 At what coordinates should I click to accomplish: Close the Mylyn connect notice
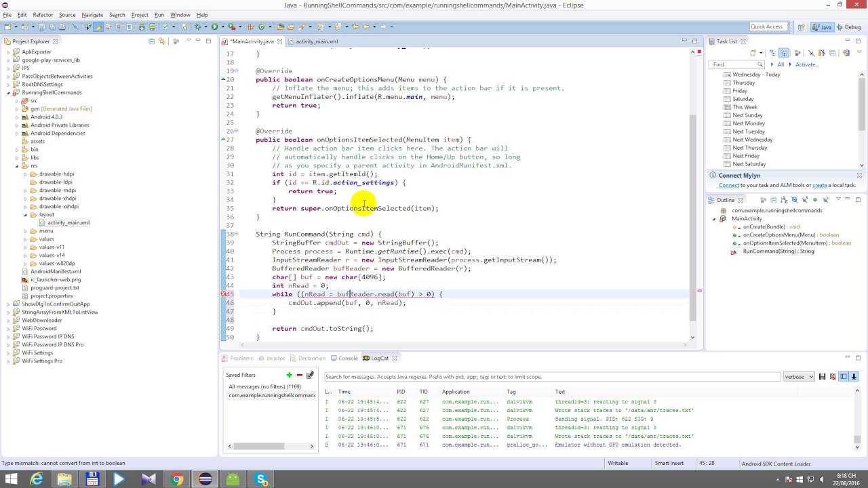[x=859, y=175]
